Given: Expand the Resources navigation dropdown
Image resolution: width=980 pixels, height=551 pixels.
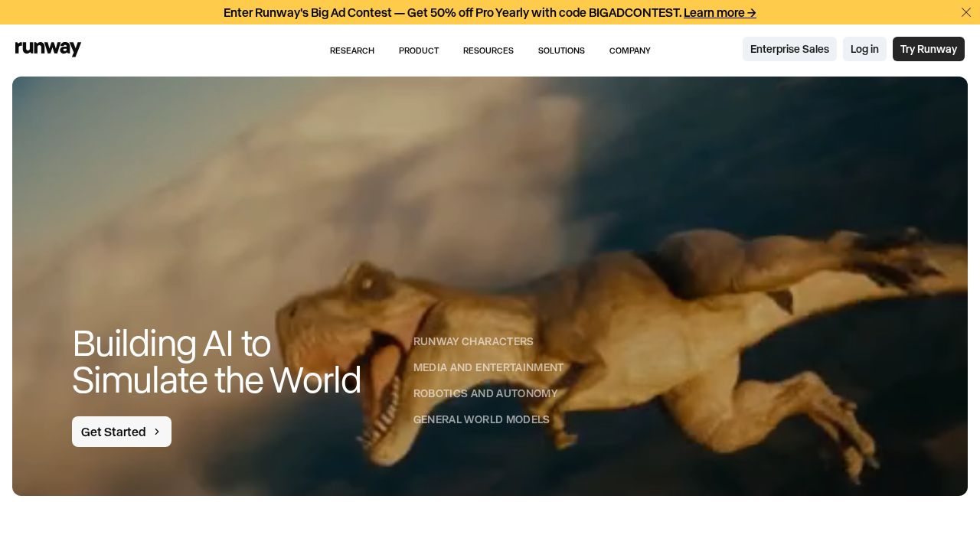Looking at the screenshot, I should click(x=488, y=51).
